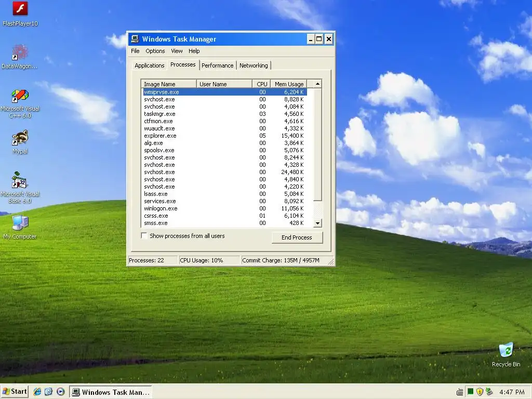The width and height of the screenshot is (532, 399).
Task: Click the green CPU usage tray icon
Action: (470, 392)
